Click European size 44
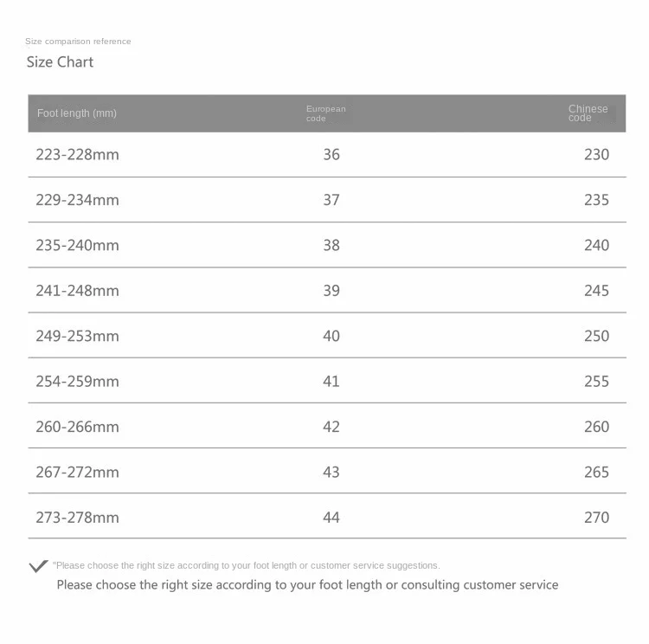This screenshot has height=644, width=649. [x=331, y=518]
